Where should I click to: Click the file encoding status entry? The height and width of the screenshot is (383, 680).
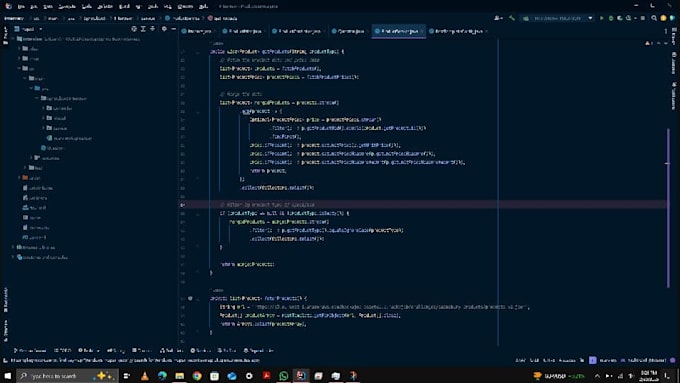[x=549, y=360]
